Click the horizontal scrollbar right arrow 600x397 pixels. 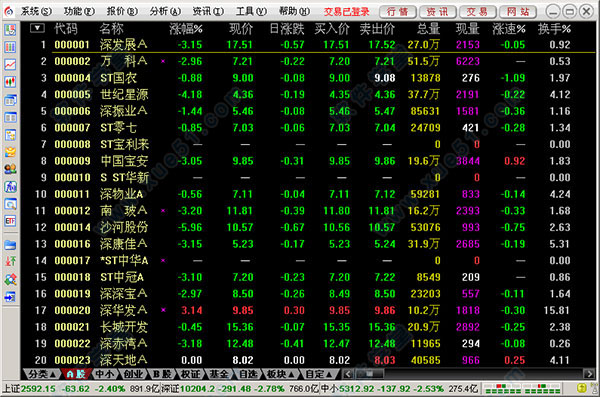589,374
